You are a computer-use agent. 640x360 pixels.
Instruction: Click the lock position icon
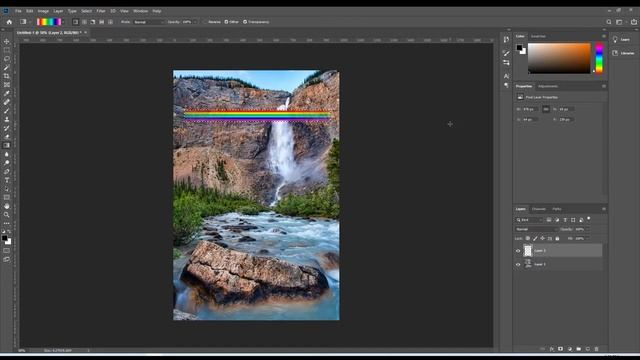[x=542, y=238]
